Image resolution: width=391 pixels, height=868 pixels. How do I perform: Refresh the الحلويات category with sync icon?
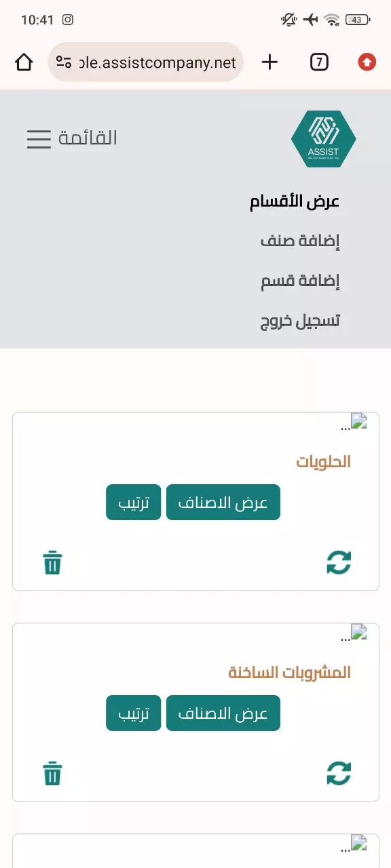click(338, 562)
